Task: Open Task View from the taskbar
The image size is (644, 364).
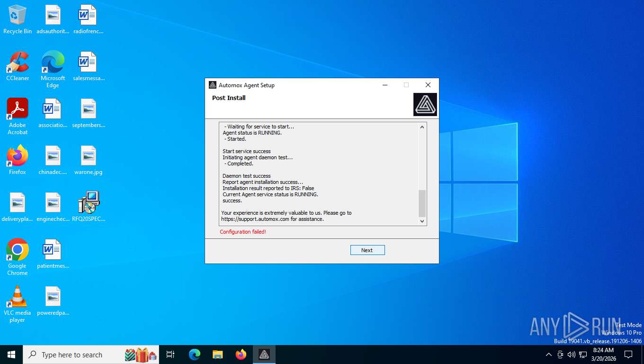Action: (x=170, y=355)
